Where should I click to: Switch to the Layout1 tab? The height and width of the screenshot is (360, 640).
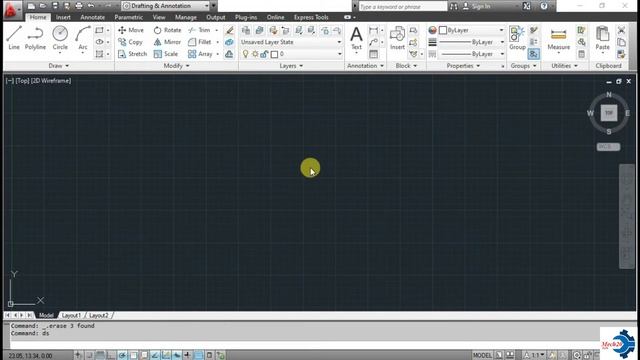(x=71, y=316)
